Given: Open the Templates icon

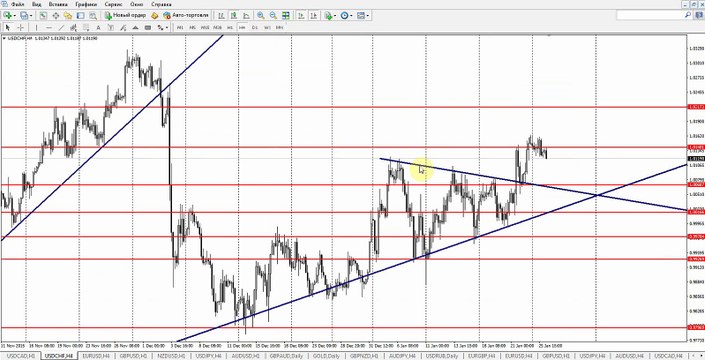Looking at the screenshot, I should 361,16.
